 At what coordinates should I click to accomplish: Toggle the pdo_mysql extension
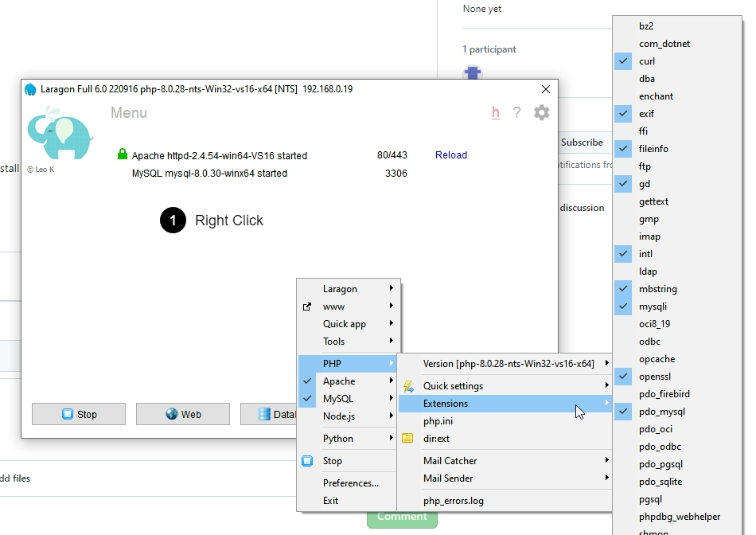(677, 412)
